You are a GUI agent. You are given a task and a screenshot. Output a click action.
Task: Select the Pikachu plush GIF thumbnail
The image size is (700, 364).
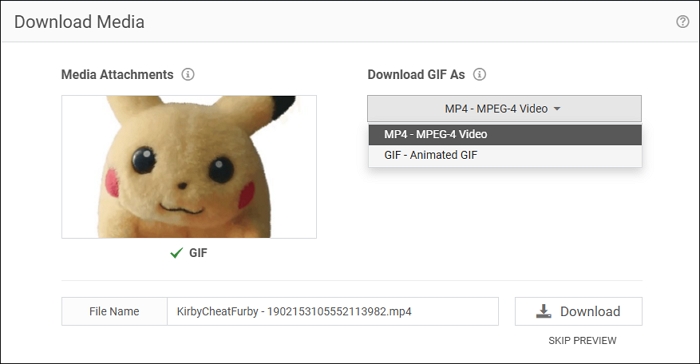point(189,167)
